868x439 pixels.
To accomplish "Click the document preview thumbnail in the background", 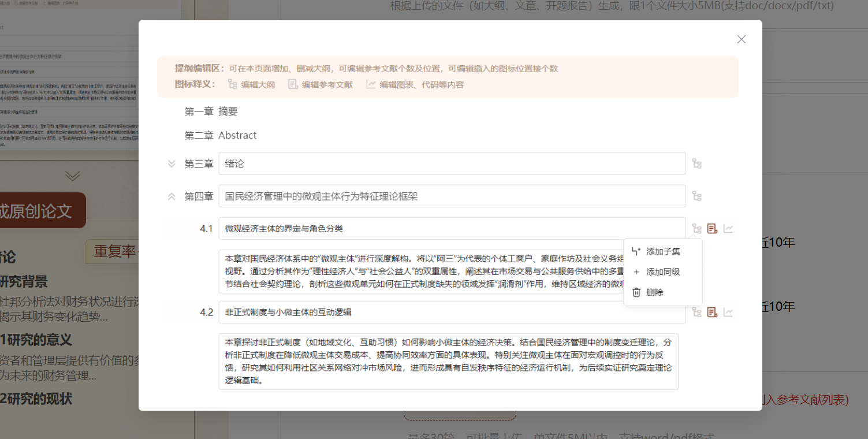I will (69, 75).
